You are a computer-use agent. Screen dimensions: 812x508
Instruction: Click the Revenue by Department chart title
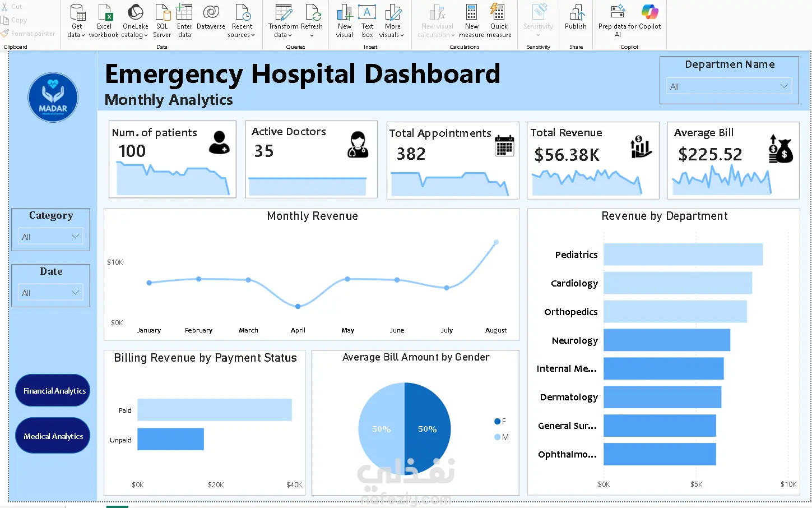click(664, 216)
